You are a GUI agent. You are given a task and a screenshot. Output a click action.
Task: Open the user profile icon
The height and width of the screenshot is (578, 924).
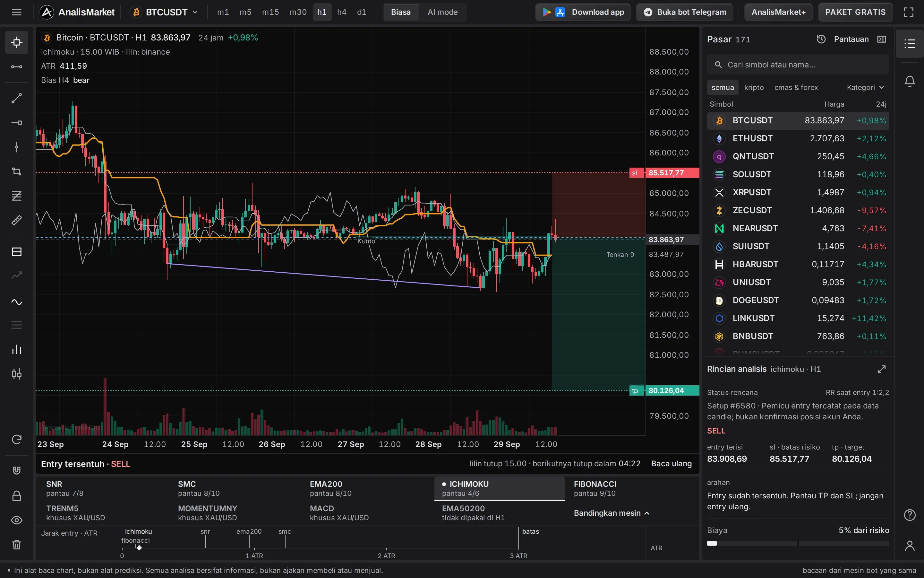tap(910, 546)
